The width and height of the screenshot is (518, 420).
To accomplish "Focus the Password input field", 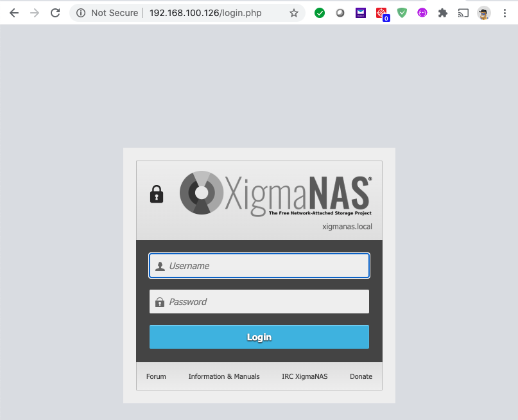I will [x=259, y=301].
